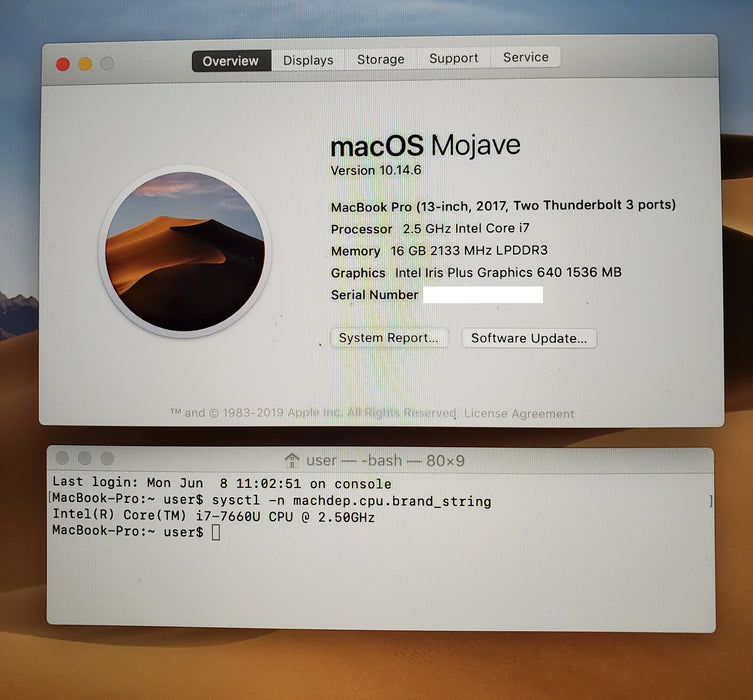The height and width of the screenshot is (700, 753).
Task: Click the 'i7-7660U CPU @ 2.50GHz' output line
Action: point(213,516)
